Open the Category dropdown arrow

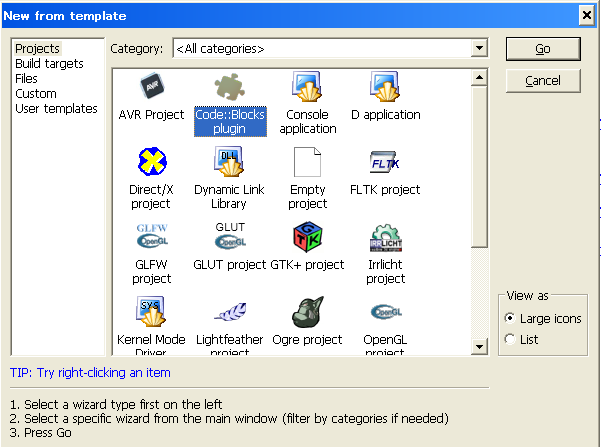click(479, 48)
